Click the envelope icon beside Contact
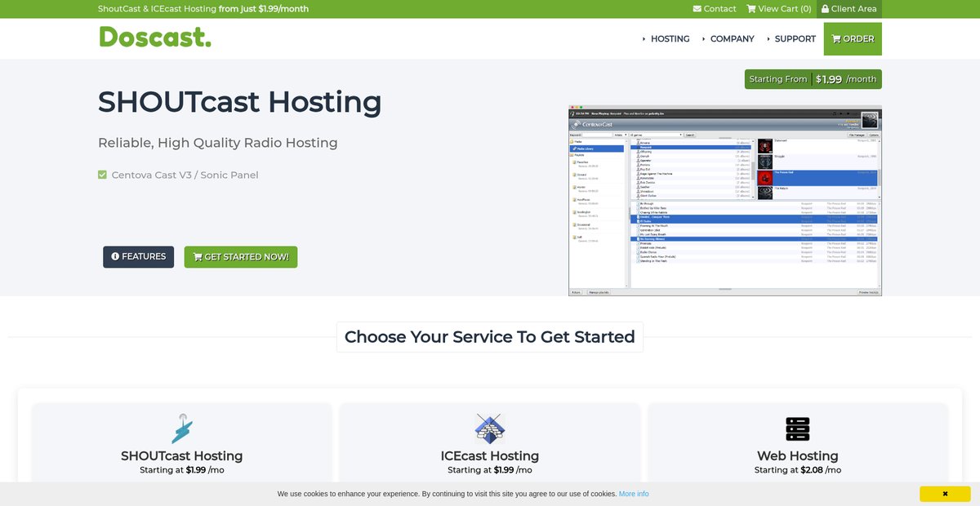 [x=697, y=9]
